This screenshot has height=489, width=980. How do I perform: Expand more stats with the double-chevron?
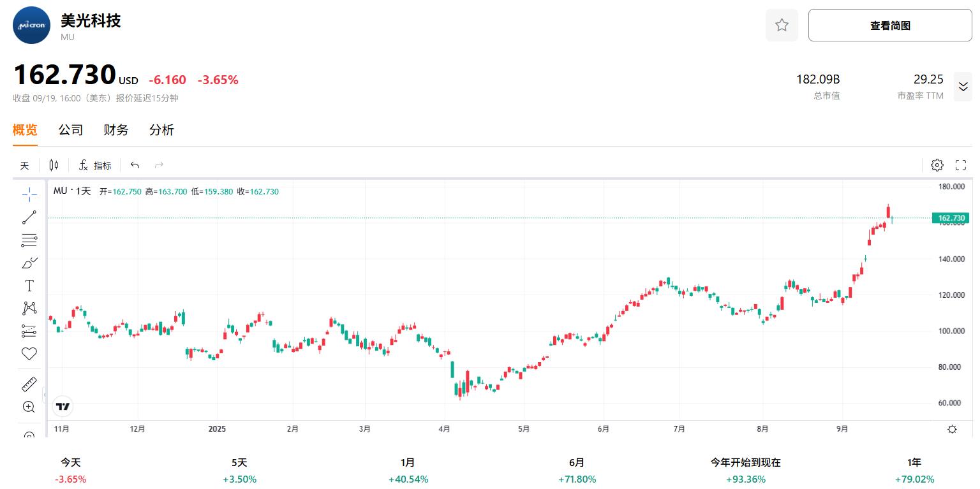pyautogui.click(x=963, y=86)
